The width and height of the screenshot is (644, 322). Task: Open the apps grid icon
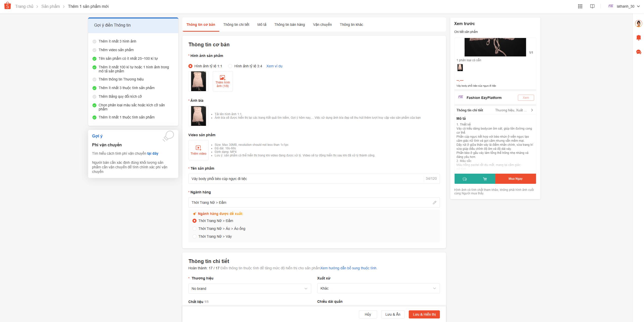(x=580, y=6)
